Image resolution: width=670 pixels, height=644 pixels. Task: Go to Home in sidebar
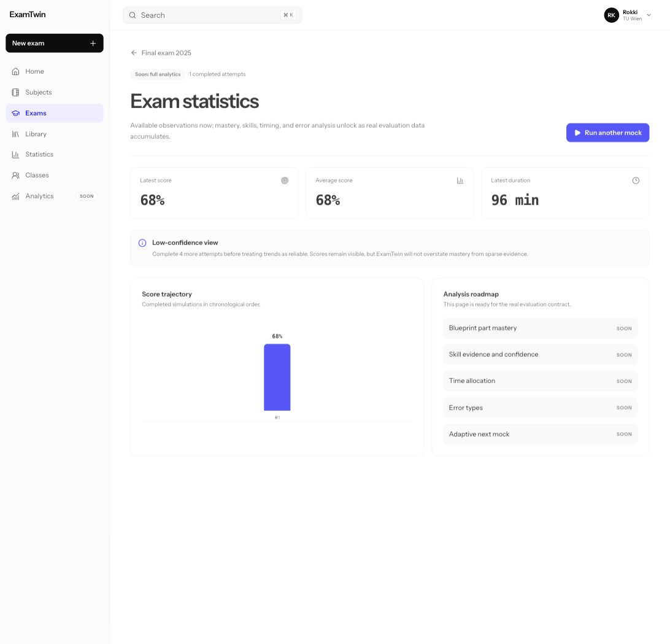[x=54, y=71]
